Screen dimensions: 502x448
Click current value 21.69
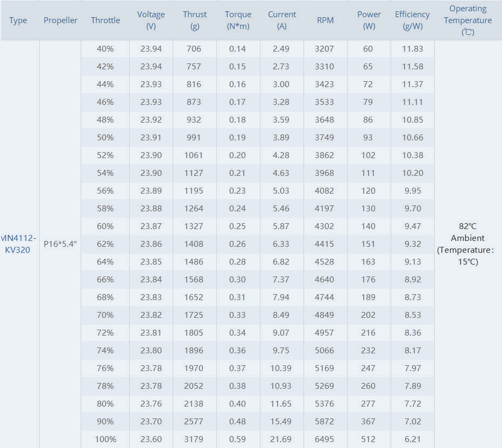(281, 439)
